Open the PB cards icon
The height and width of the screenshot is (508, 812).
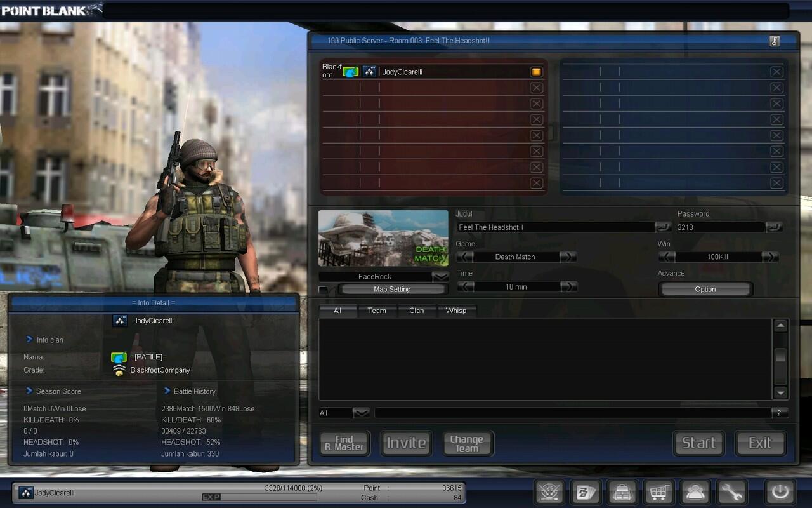coord(586,491)
